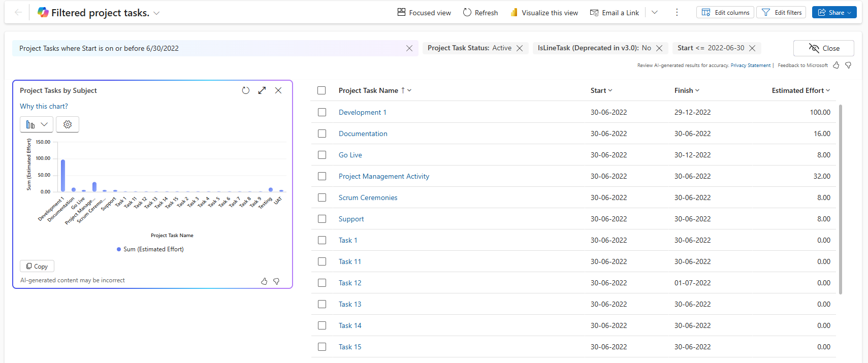Expand the view selector next to title

coord(156,13)
